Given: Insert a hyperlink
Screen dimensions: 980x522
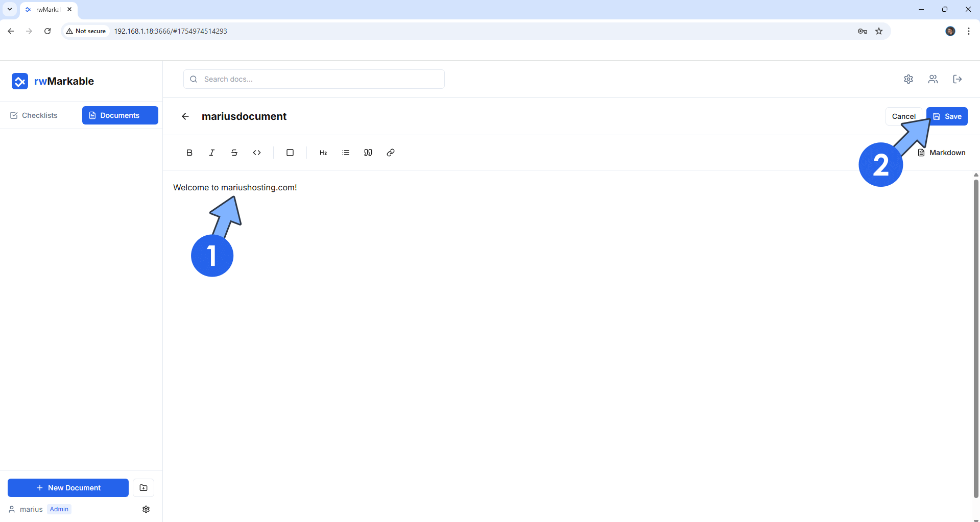Looking at the screenshot, I should pos(391,153).
